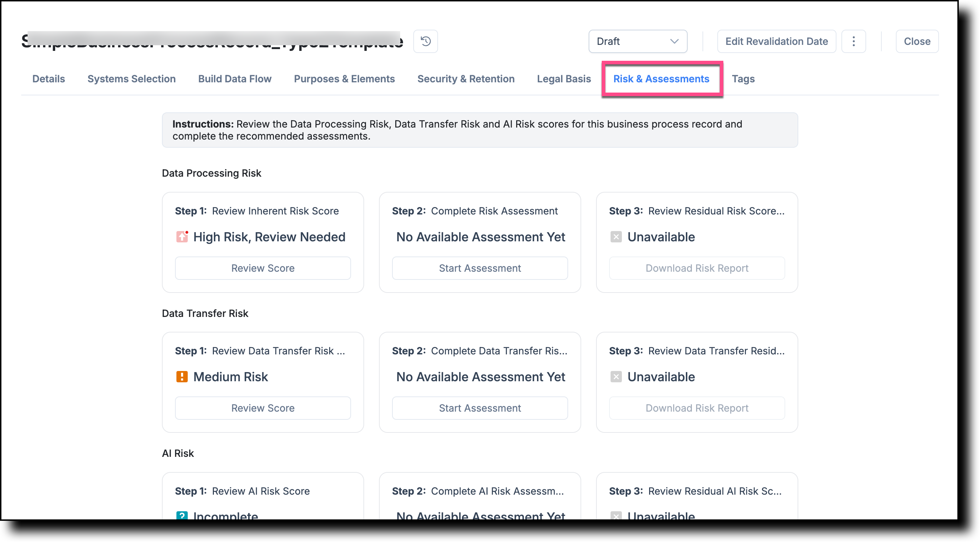Click the High Risk red arrow icon

pyautogui.click(x=182, y=236)
